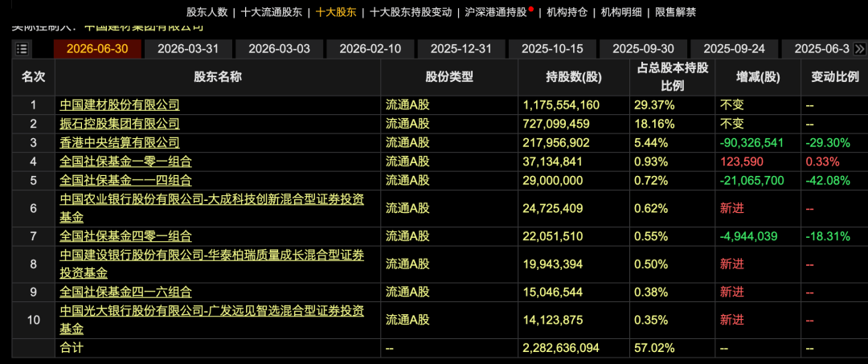The width and height of the screenshot is (868, 364).
Task: Switch to the 2025-12-31 date tab
Action: 461,49
